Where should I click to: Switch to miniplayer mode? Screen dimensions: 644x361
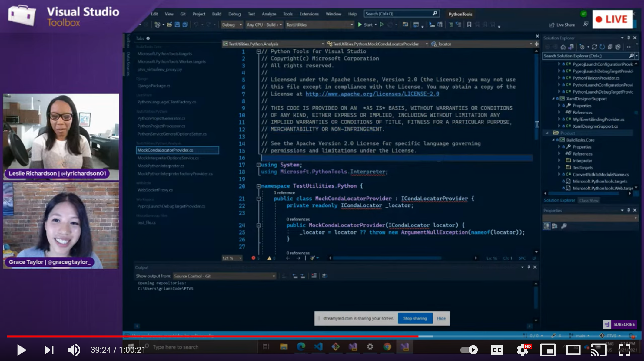(x=548, y=350)
